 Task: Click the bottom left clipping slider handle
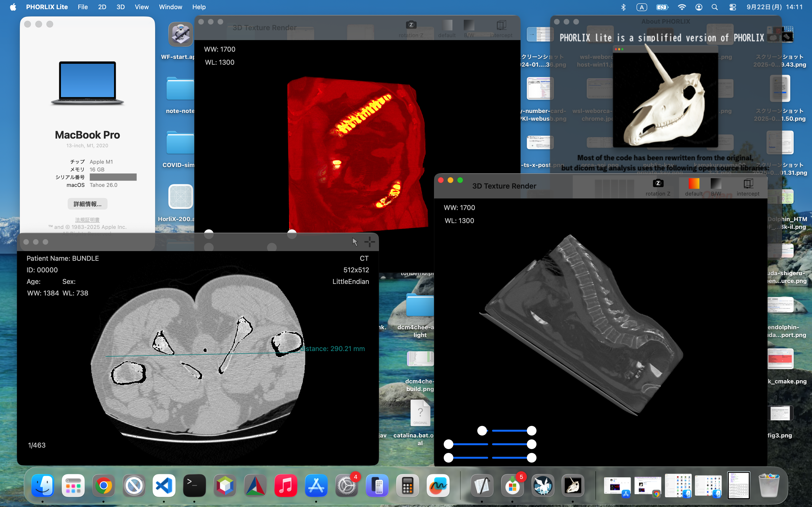click(449, 458)
